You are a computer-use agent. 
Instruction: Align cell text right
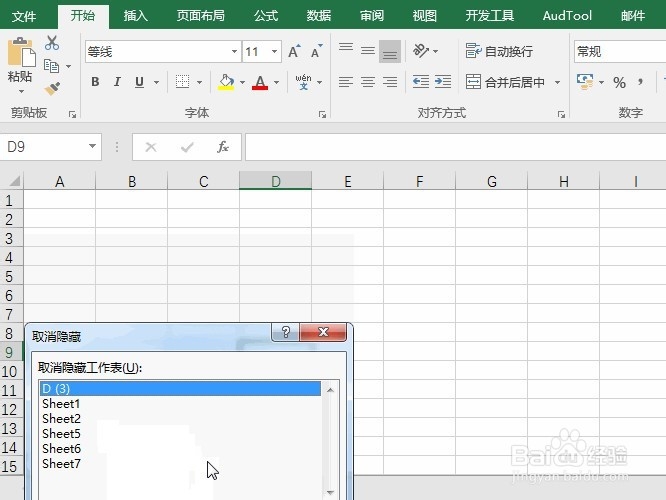pyautogui.click(x=390, y=82)
